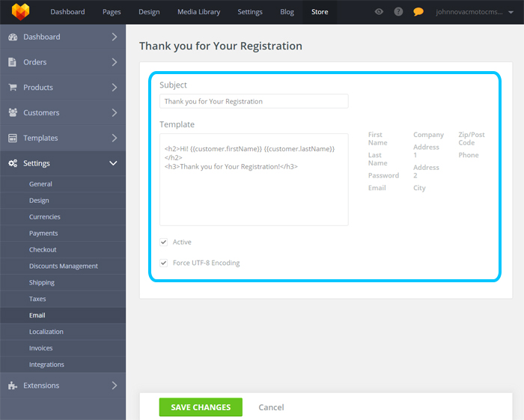Uncheck the Active checkbox

163,242
